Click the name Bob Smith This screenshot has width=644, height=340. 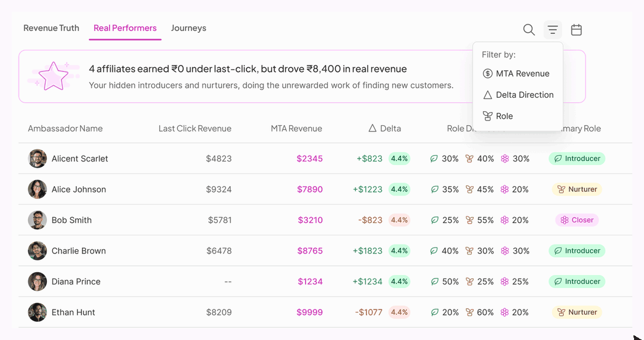pyautogui.click(x=71, y=220)
